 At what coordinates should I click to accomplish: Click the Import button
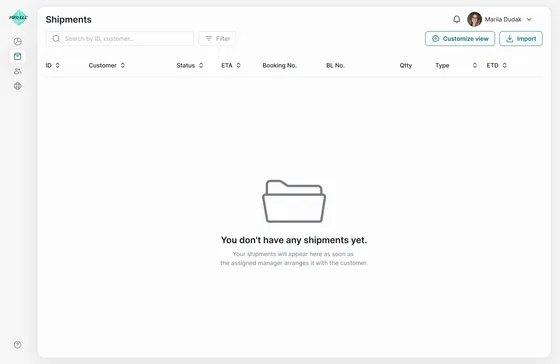[521, 39]
